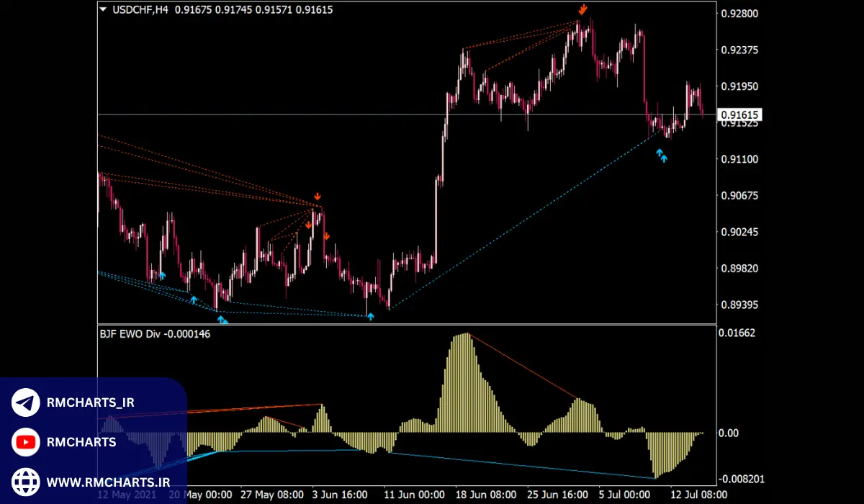Screen dimensions: 864x504
Task: Click the blue up arrow near 20 May
Action: coord(193,299)
